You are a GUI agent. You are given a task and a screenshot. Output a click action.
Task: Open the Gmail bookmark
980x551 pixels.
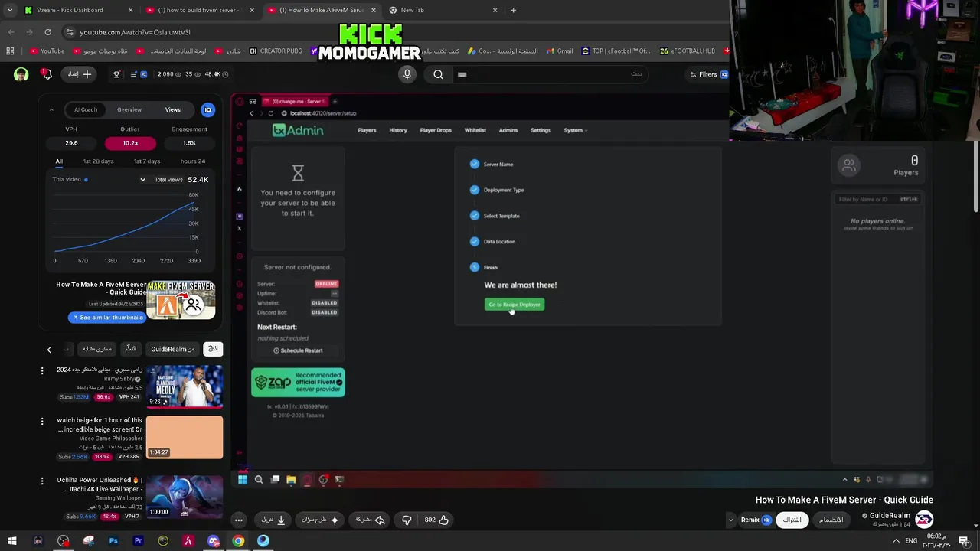click(559, 51)
